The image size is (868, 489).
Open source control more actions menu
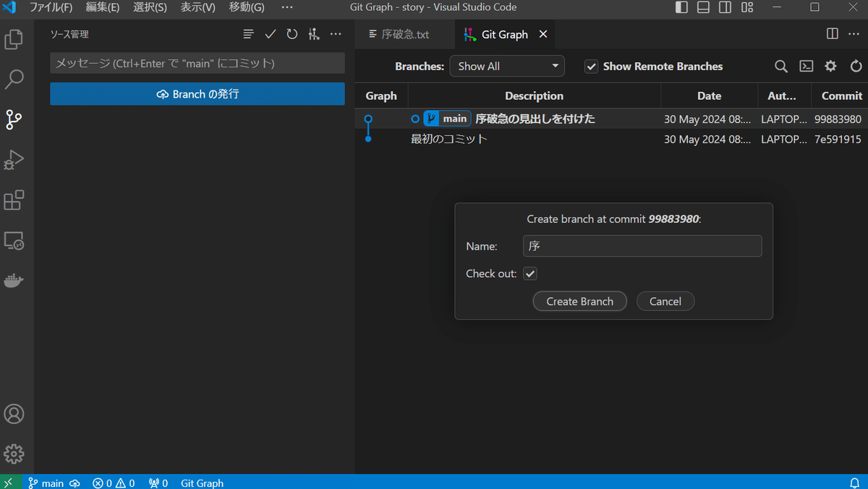pyautogui.click(x=336, y=34)
